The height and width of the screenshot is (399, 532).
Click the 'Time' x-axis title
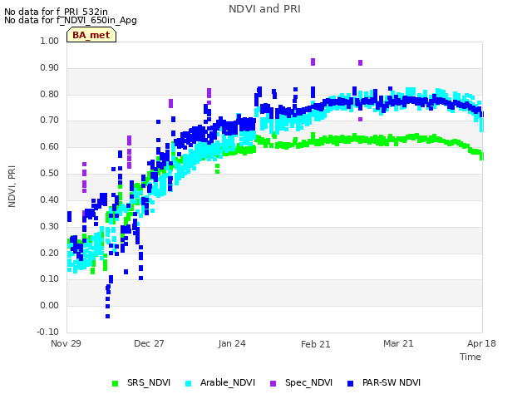470,357
